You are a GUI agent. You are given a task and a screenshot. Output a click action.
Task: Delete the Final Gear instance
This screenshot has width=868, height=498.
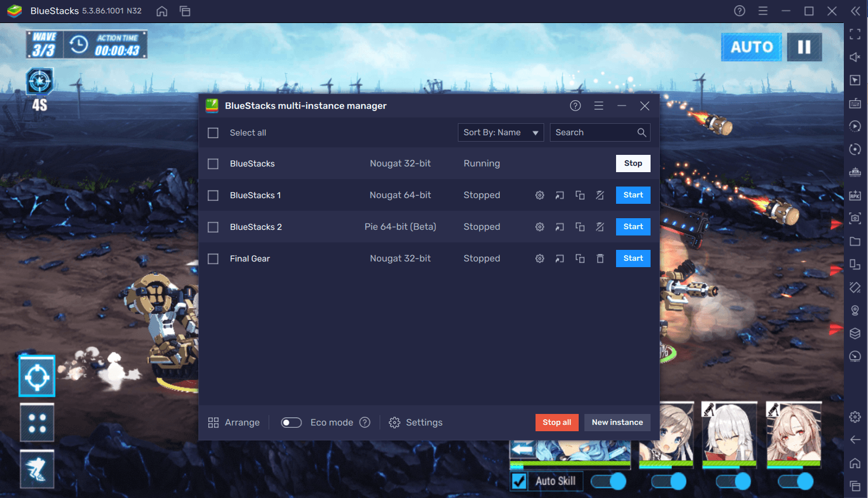[x=600, y=258]
